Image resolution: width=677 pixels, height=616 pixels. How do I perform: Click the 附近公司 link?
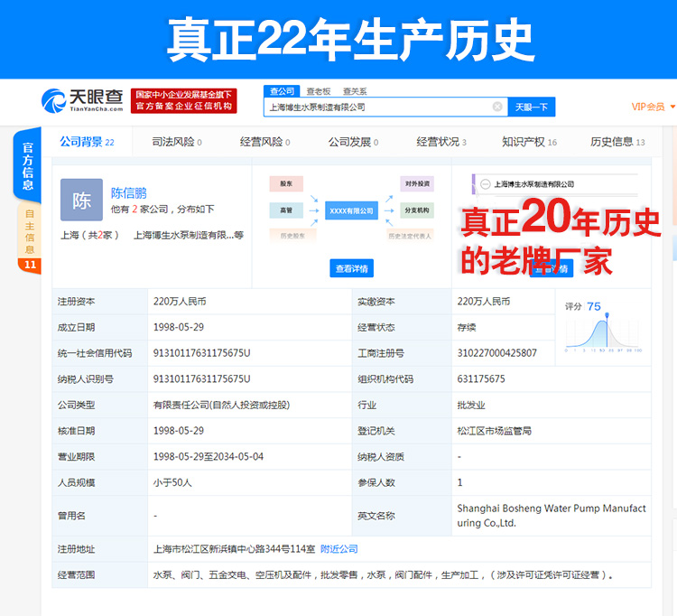click(339, 548)
